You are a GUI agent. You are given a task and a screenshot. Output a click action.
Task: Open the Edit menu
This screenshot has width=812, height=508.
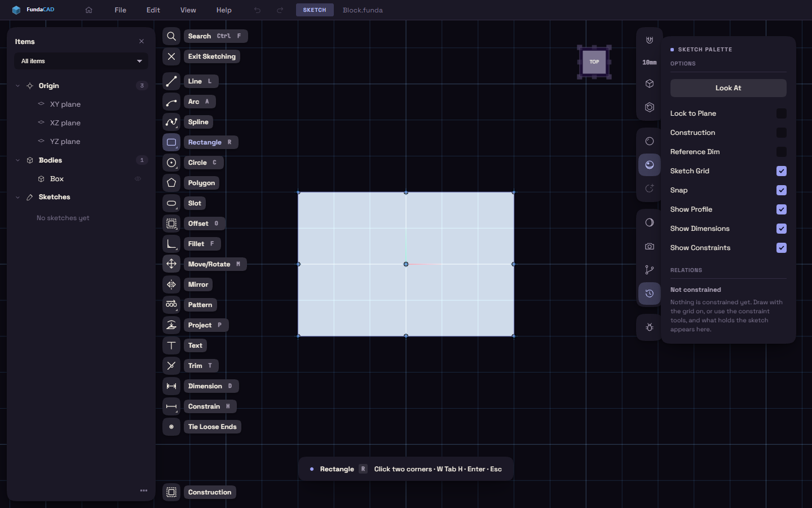point(153,10)
